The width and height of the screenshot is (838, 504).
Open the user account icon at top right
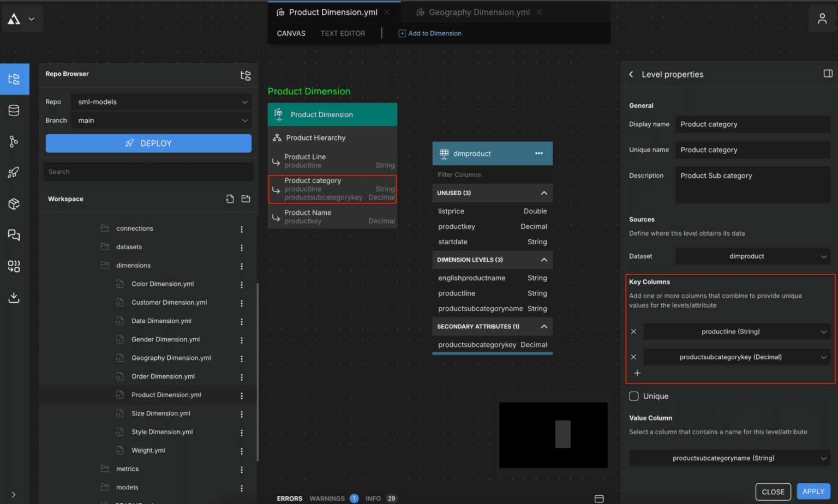pos(823,18)
